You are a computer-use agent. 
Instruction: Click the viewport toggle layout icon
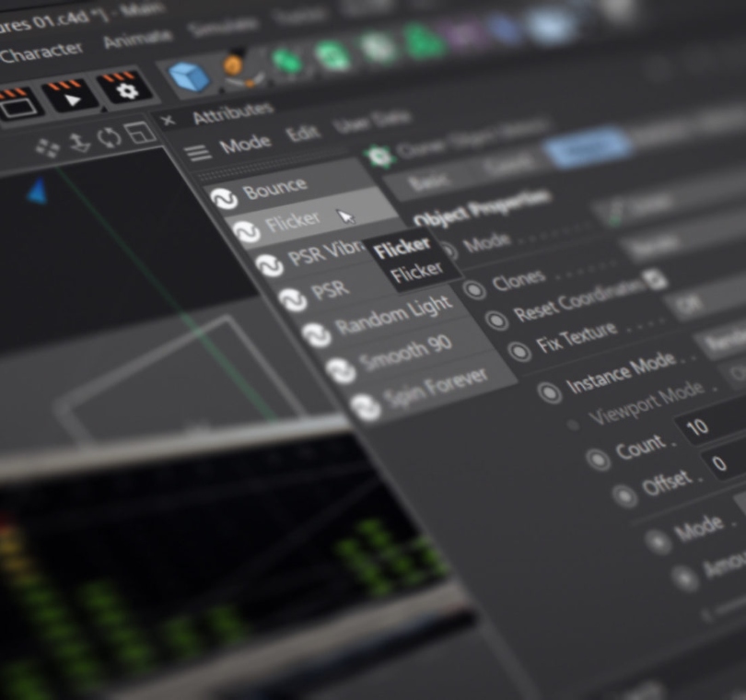pos(140,133)
